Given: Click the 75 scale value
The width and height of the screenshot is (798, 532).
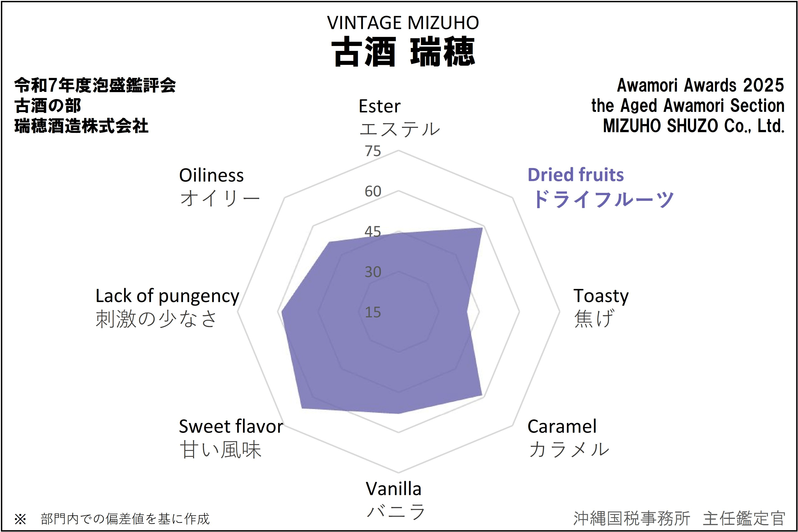Looking at the screenshot, I should [x=373, y=151].
